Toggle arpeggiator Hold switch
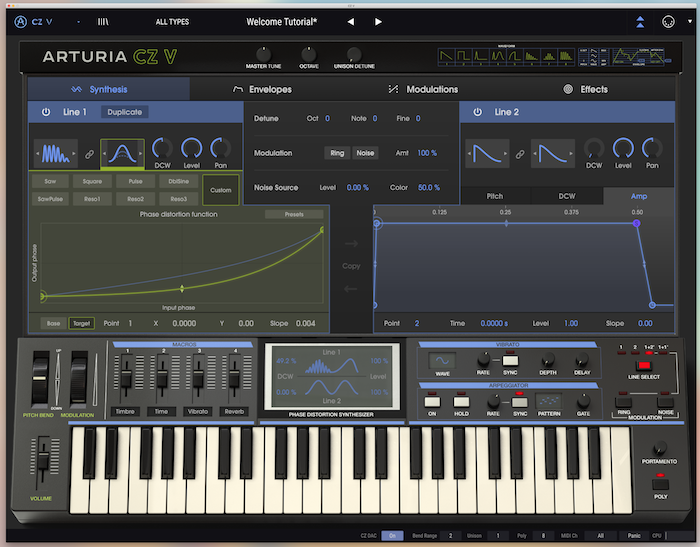Viewport: 700px width, 547px height. (x=461, y=401)
